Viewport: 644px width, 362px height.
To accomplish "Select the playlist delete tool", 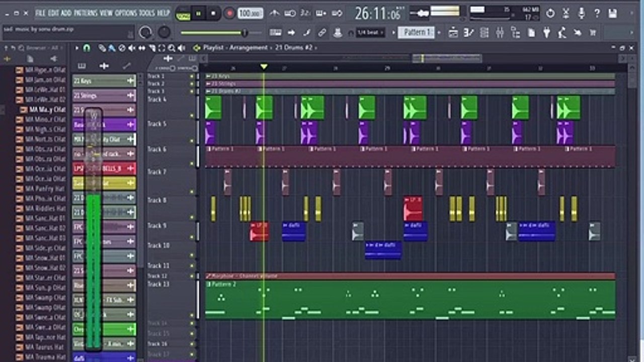I will (x=122, y=48).
